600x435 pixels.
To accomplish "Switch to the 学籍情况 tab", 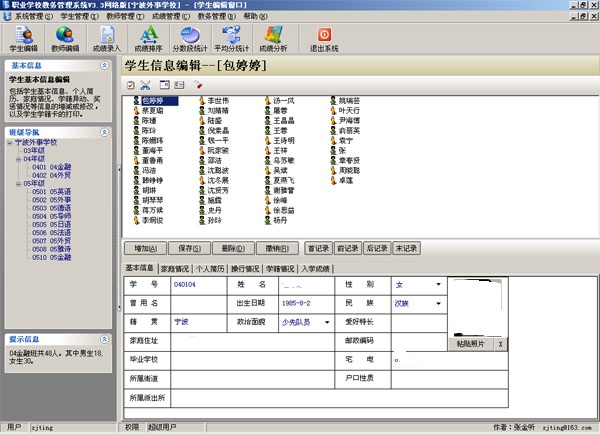I will pyautogui.click(x=280, y=269).
